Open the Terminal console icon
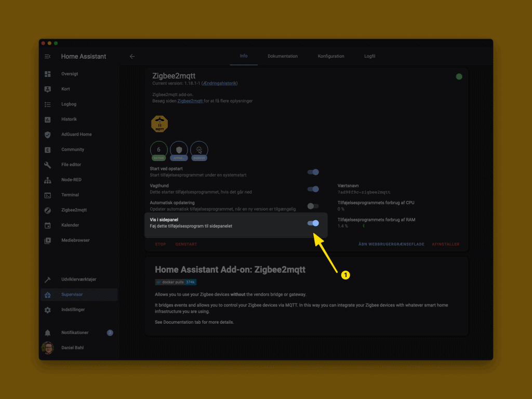Screen dimensions: 532x399 47,195
